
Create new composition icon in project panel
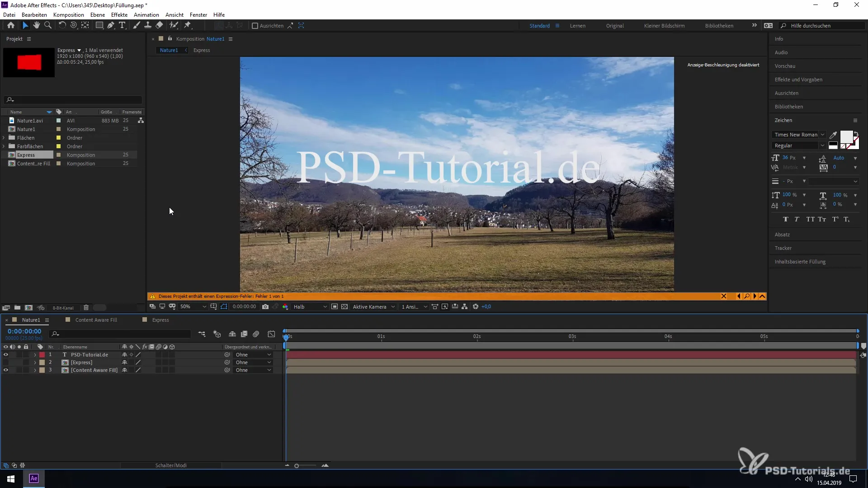click(x=28, y=308)
